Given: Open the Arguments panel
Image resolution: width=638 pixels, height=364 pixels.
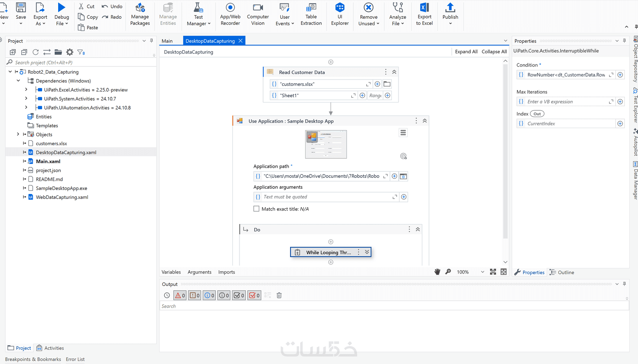Looking at the screenshot, I should click(199, 272).
